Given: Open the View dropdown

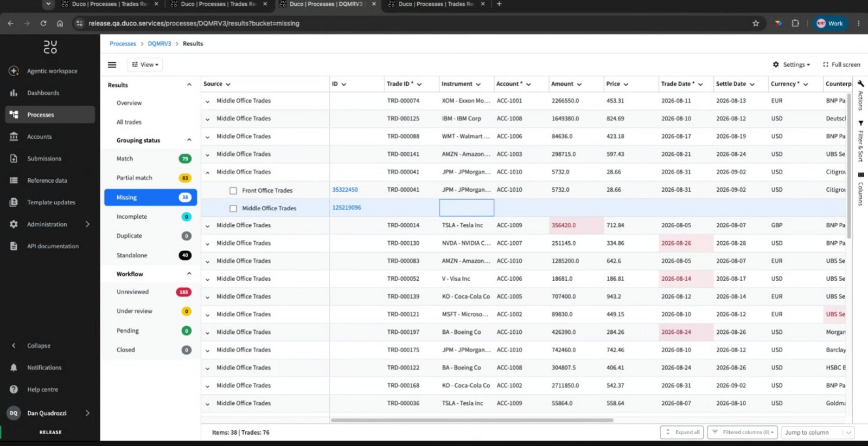Looking at the screenshot, I should (145, 64).
